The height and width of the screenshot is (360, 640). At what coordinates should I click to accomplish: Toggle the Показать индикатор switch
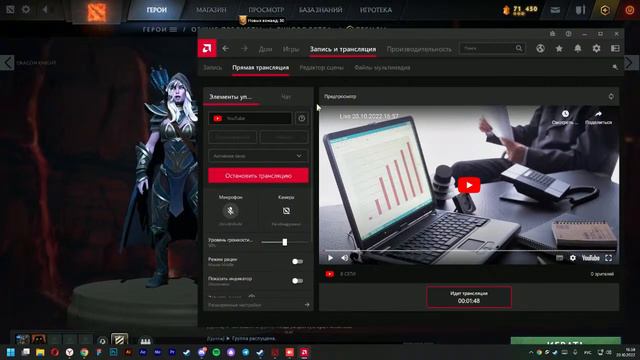point(298,280)
